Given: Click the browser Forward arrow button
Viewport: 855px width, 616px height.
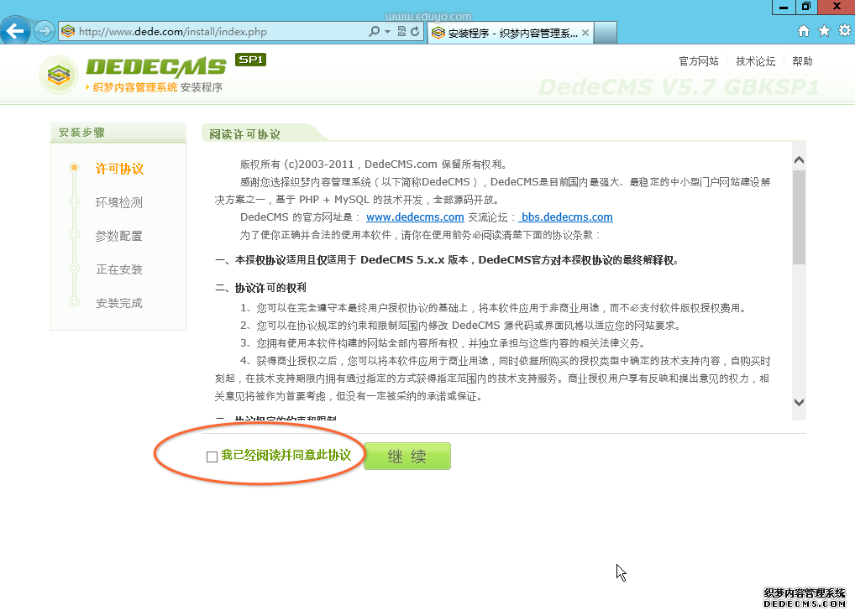Looking at the screenshot, I should tap(44, 31).
